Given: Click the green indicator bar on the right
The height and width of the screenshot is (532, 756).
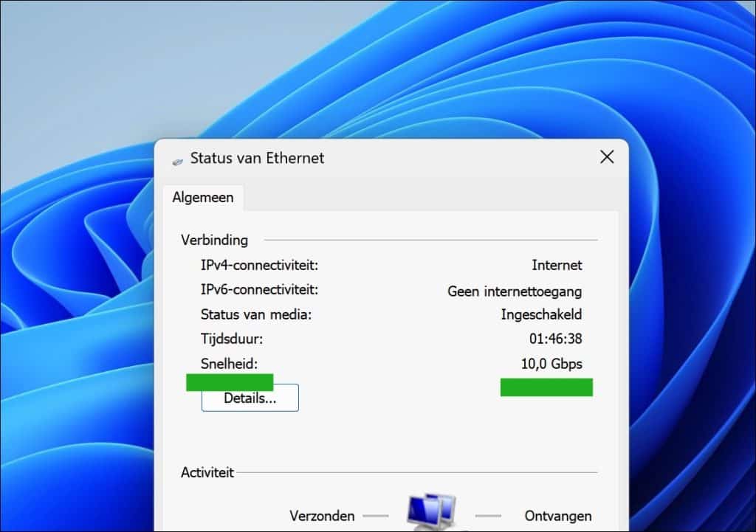Looking at the screenshot, I should (546, 387).
